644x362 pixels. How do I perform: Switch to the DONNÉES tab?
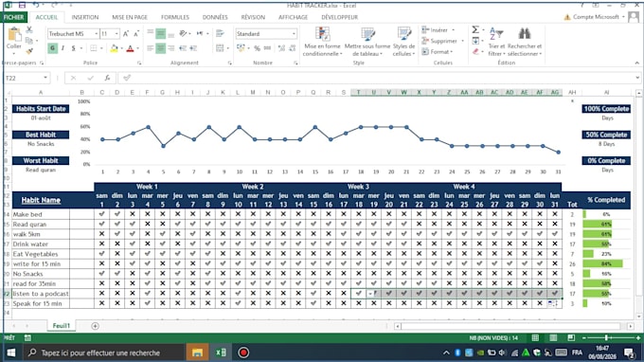215,17
